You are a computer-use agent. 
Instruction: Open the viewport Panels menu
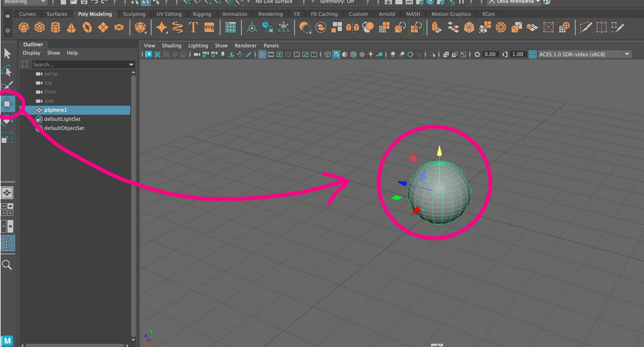tap(271, 46)
